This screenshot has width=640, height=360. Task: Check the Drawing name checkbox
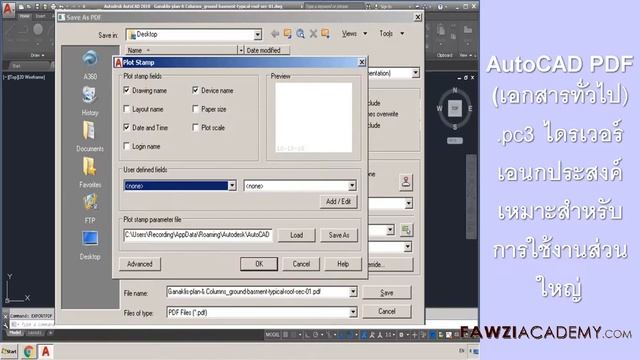[127, 90]
